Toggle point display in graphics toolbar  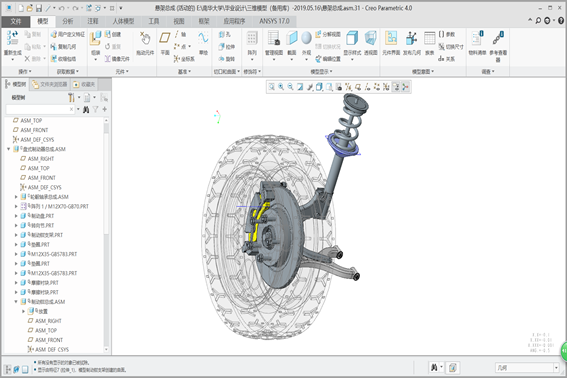[x=376, y=87]
